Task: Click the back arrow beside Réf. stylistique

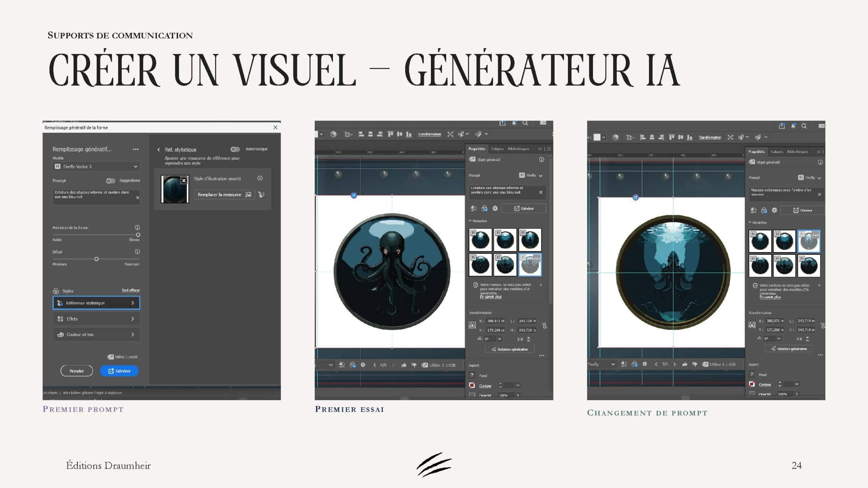Action: pyautogui.click(x=158, y=149)
